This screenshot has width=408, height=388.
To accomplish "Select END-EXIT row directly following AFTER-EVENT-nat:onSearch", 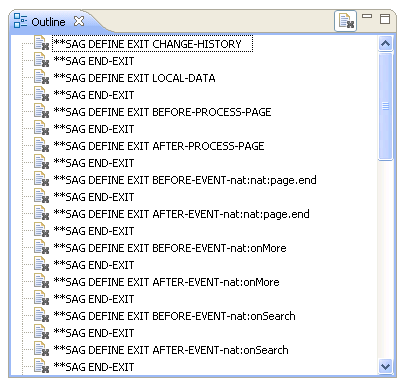I will (94, 367).
